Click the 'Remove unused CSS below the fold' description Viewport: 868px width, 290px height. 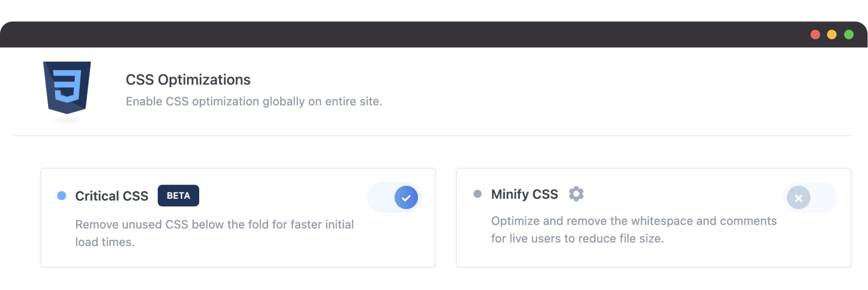coord(214,233)
